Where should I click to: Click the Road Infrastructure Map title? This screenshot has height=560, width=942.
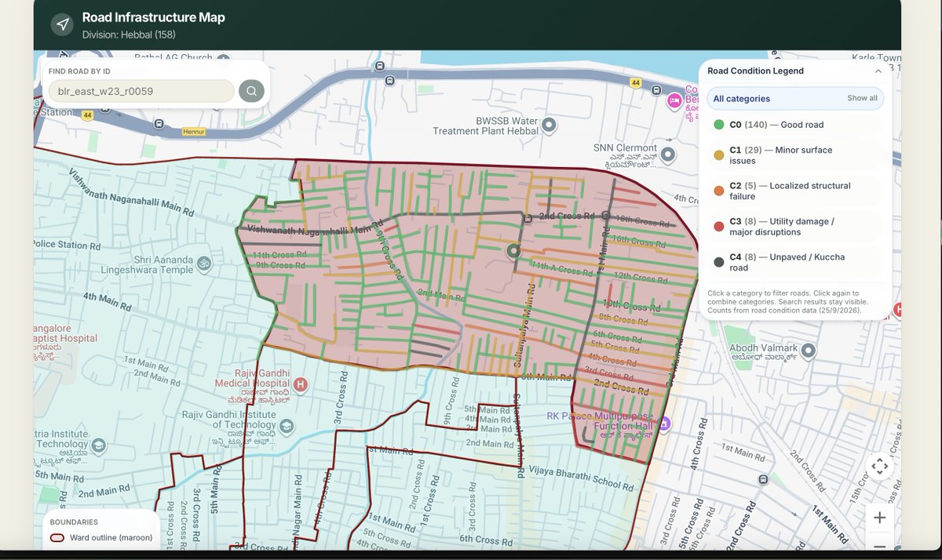154,17
